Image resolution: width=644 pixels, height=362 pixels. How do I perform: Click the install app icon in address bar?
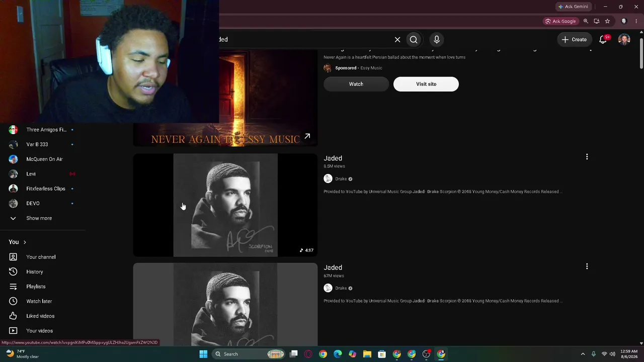[597, 21]
